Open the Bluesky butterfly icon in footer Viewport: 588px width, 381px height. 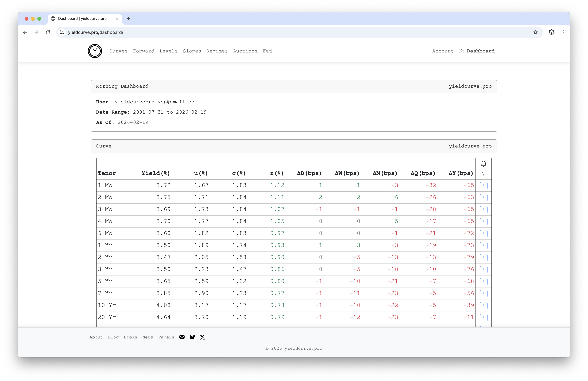coord(192,337)
